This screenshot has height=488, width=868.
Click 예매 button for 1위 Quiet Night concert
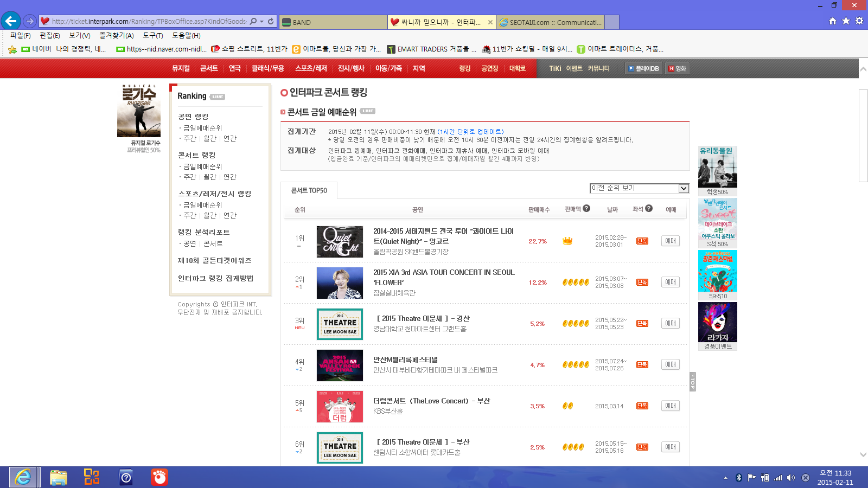coord(671,241)
